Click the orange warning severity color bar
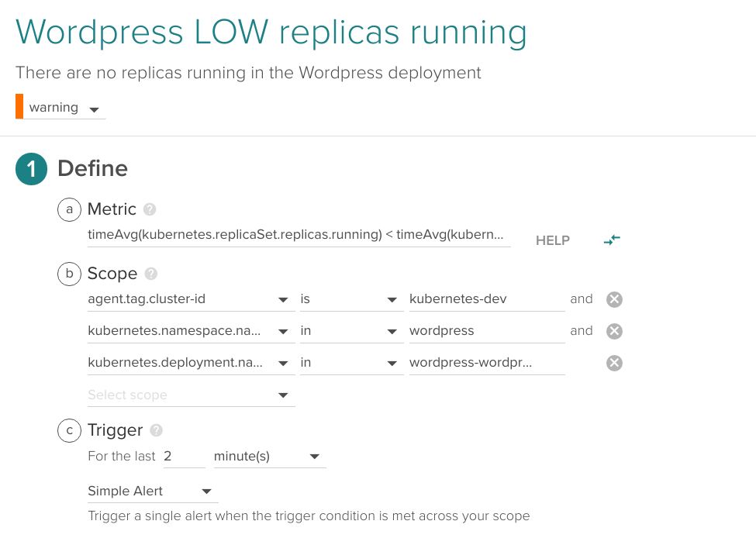The height and width of the screenshot is (538, 756). 19,106
